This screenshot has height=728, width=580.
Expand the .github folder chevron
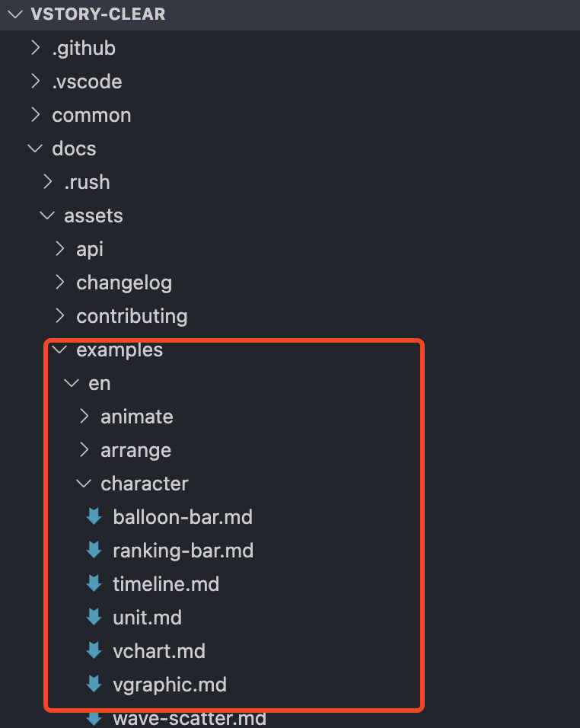pos(35,48)
